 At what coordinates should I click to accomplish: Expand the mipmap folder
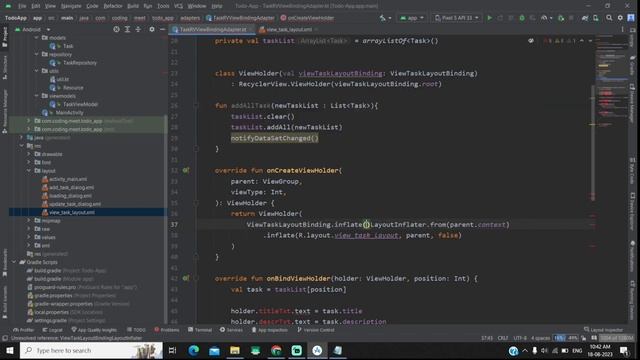(x=29, y=220)
